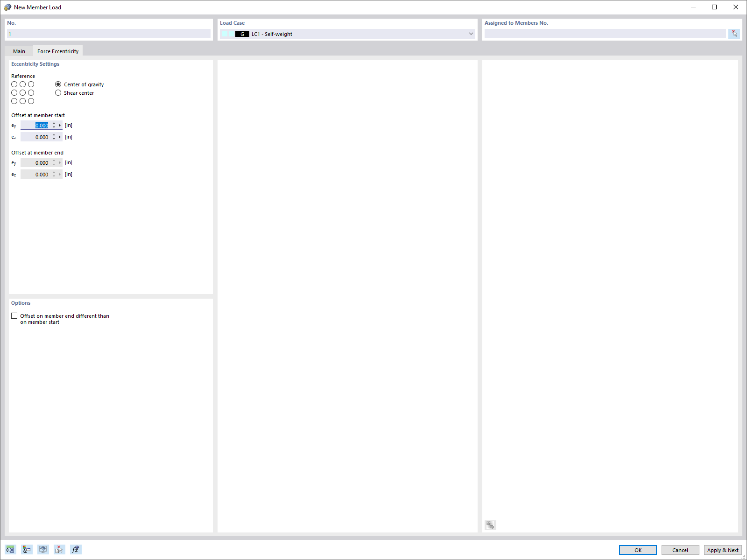747x560 pixels.
Task: Open the Load Case dropdown
Action: pyautogui.click(x=470, y=34)
